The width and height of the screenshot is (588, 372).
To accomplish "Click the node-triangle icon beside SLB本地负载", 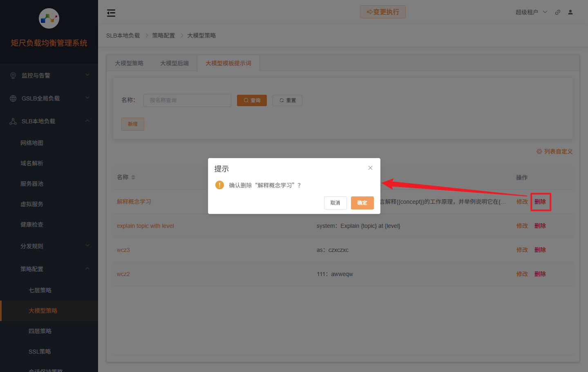I will point(12,121).
